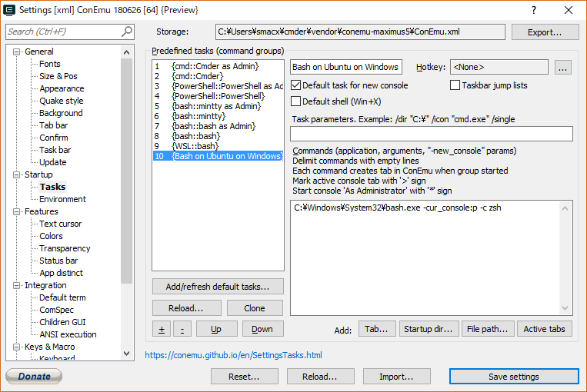Collapse the Integration tree node
587x392 pixels.
pos(16,285)
